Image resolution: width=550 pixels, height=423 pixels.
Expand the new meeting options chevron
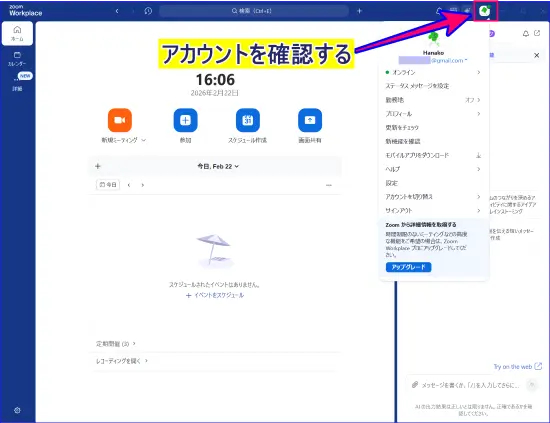coord(143,140)
